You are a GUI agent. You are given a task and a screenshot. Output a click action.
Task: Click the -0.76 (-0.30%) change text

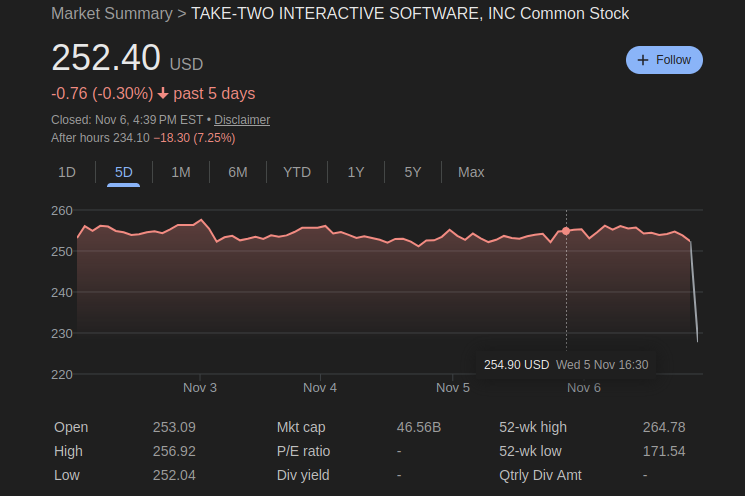(102, 94)
